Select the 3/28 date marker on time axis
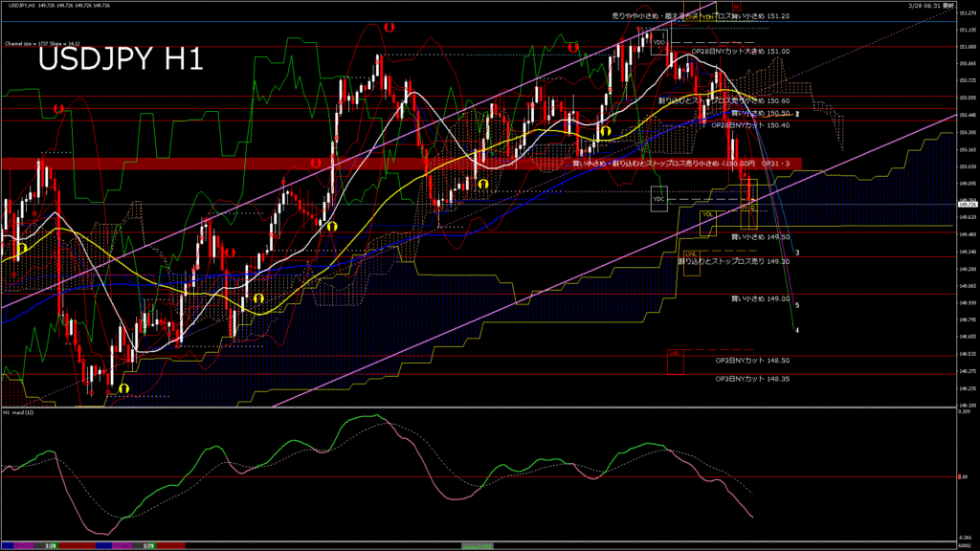 tap(49, 545)
